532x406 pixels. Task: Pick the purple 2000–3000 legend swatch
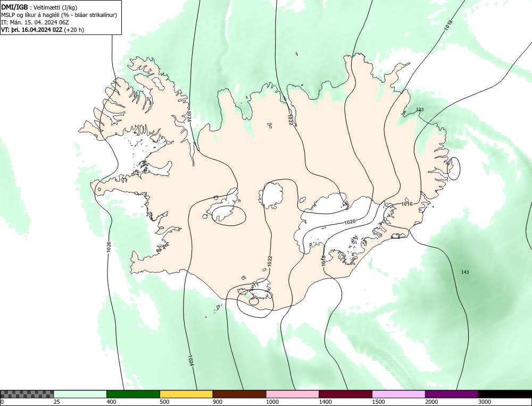[452, 394]
